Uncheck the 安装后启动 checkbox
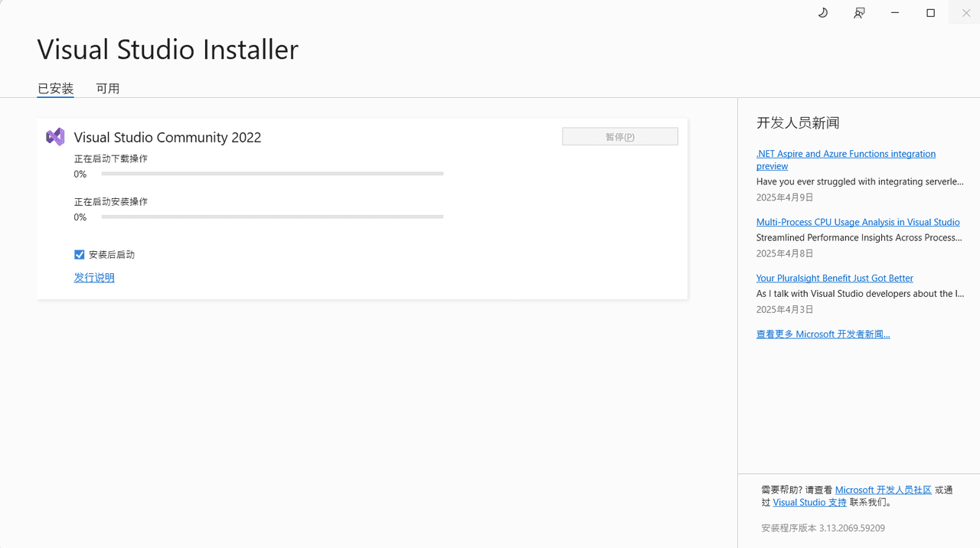This screenshot has height=548, width=980. click(80, 255)
